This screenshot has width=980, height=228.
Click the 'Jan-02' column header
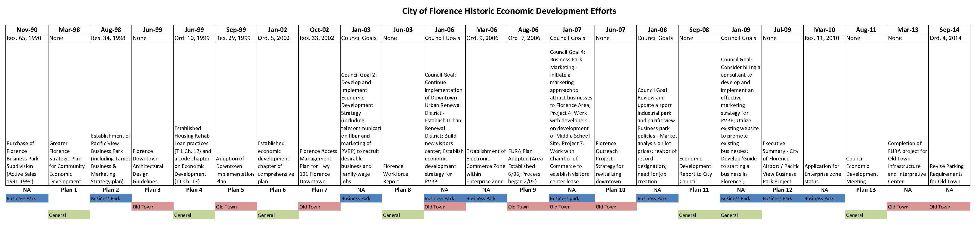point(278,30)
